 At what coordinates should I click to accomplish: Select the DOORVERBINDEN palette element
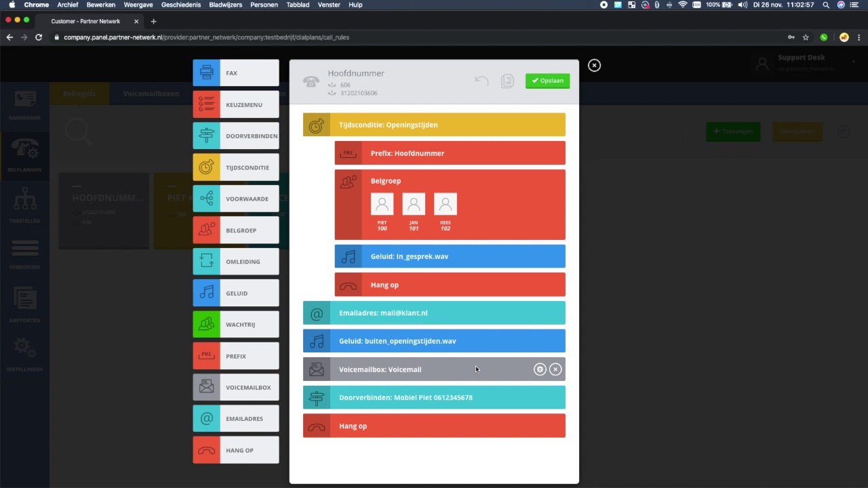click(x=235, y=136)
